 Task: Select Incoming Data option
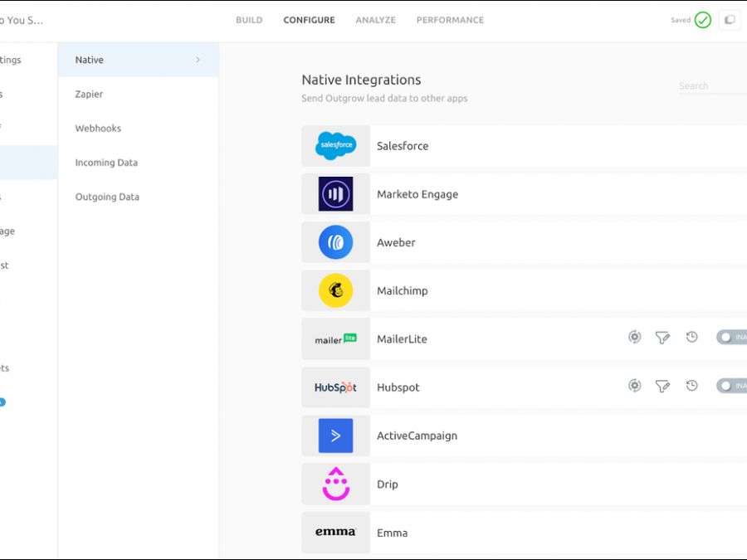[x=106, y=163]
